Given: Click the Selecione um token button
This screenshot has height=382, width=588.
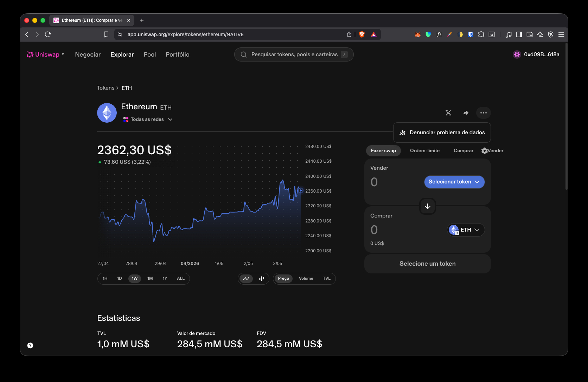Looking at the screenshot, I should (x=428, y=264).
